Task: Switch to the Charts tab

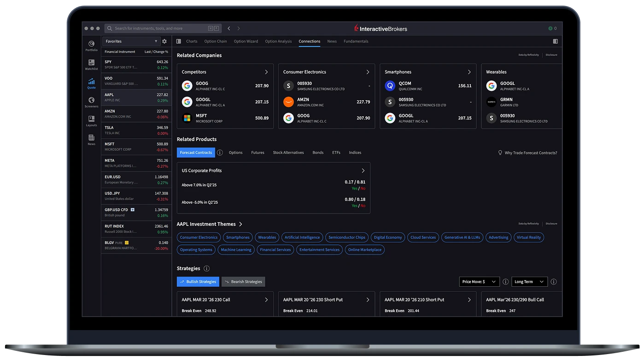Action: tap(192, 41)
